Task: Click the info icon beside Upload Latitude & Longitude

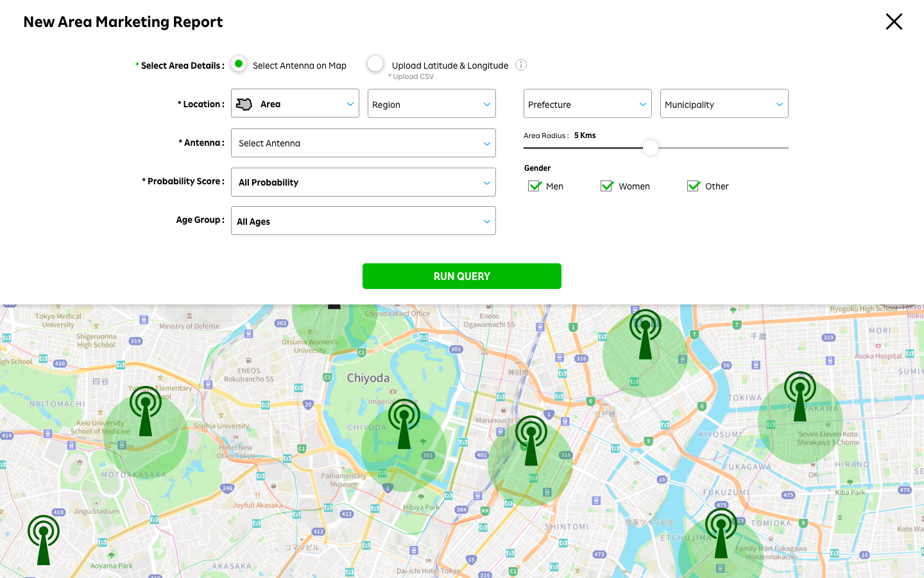Action: [x=521, y=65]
